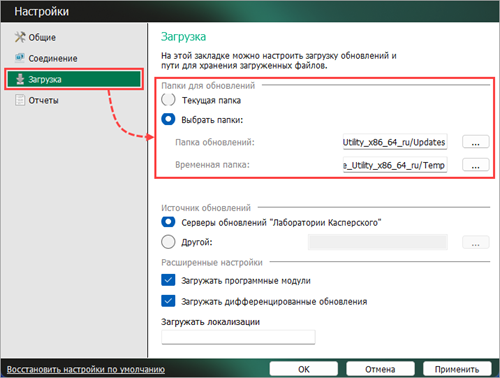Click the Расширенные настройки group label
The width and height of the screenshot is (500, 378).
coord(212,262)
